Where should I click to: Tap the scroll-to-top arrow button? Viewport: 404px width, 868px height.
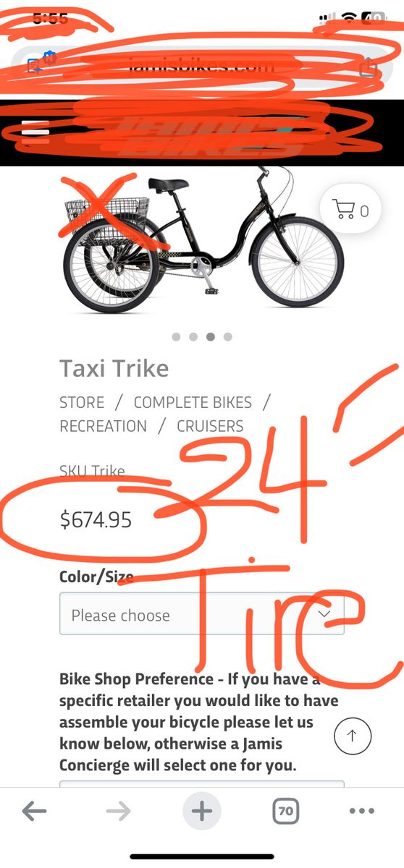353,736
